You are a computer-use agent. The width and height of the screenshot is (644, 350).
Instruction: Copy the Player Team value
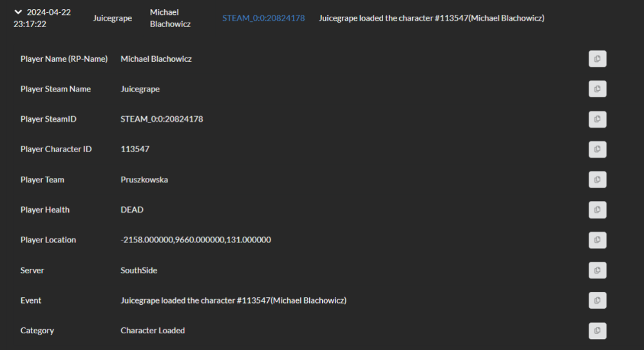(597, 180)
